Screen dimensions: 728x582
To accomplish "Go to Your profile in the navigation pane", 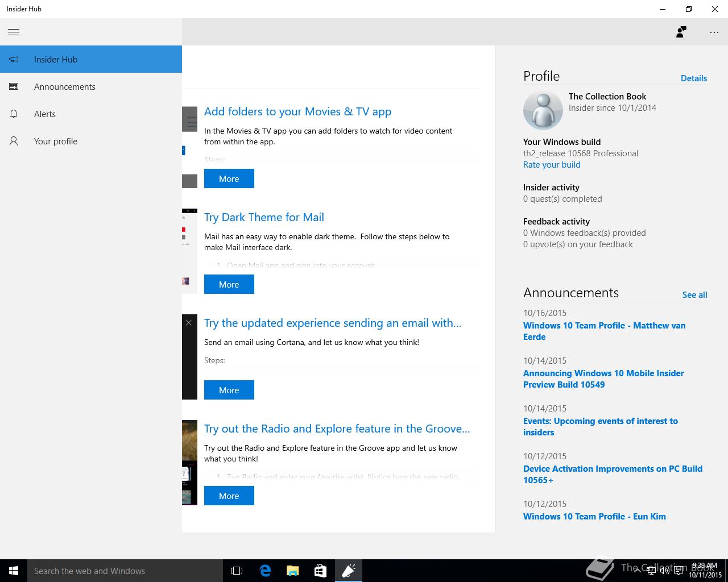I will (91, 141).
